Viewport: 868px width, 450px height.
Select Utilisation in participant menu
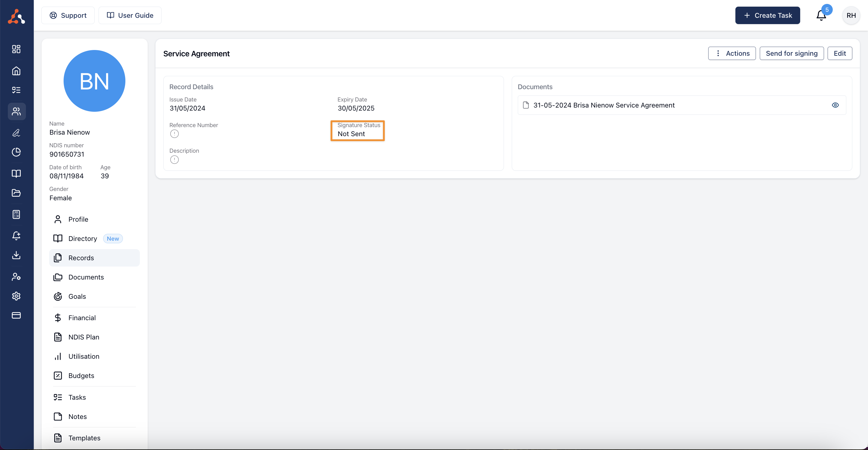(94, 356)
